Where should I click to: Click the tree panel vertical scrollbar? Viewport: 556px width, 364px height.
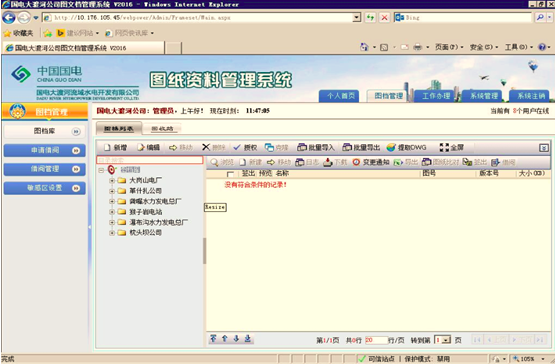coord(204,251)
